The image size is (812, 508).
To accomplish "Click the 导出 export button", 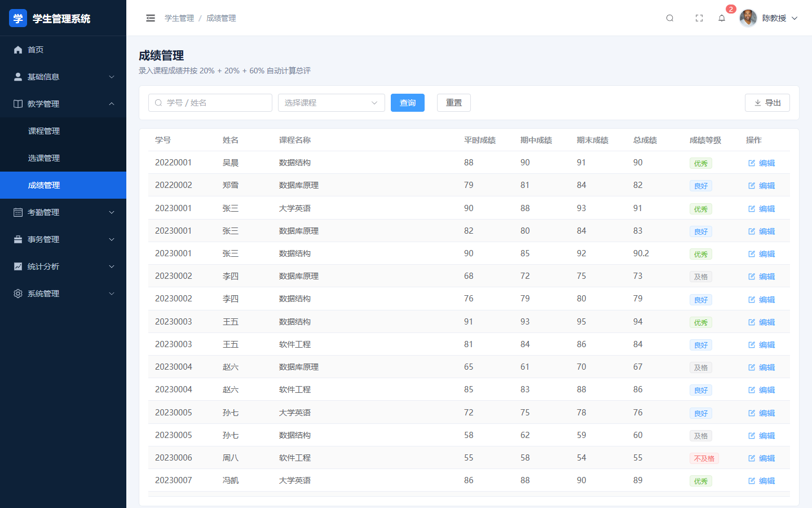I will click(767, 103).
